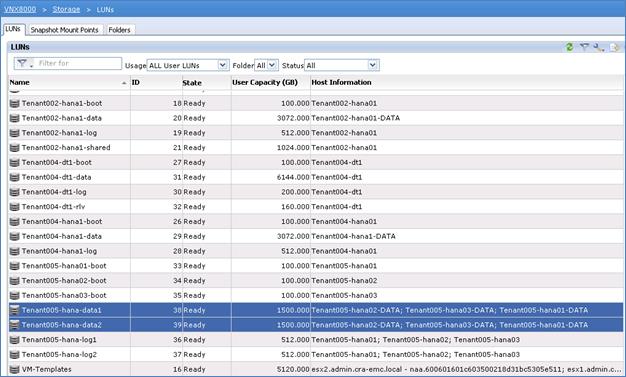Viewport: 626px width, 377px height.
Task: Click capacity value 5120.000
Action: [x=293, y=369]
